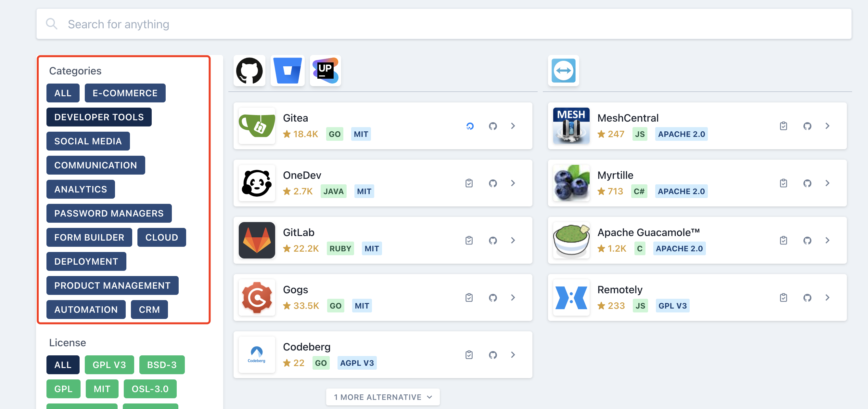Filter by GPL license in sidebar
This screenshot has height=409, width=868.
click(63, 389)
